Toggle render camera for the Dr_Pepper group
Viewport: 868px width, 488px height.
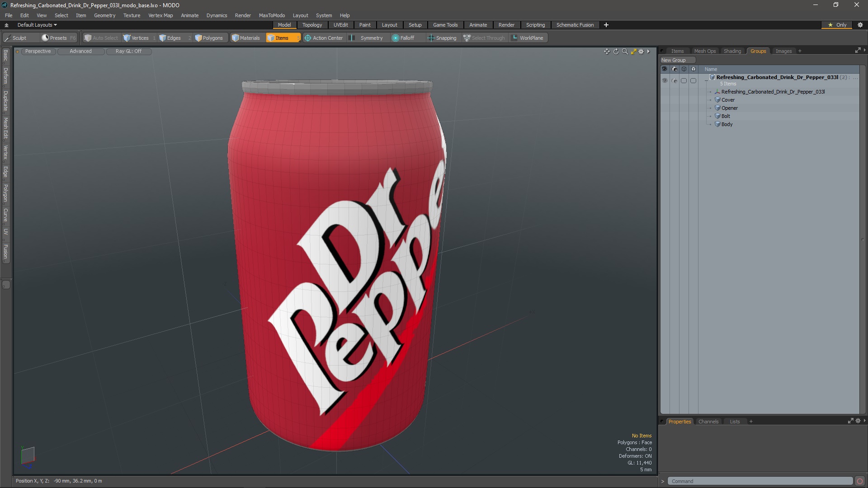[x=675, y=80]
